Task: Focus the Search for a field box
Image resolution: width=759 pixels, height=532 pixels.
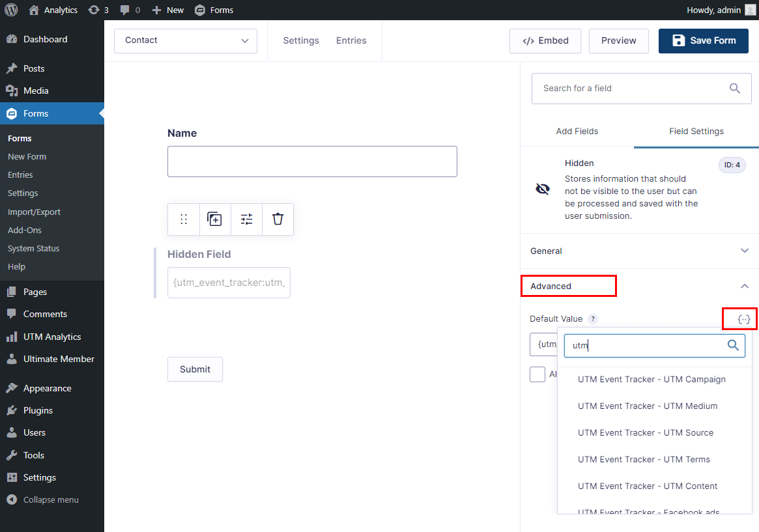Action: (641, 89)
